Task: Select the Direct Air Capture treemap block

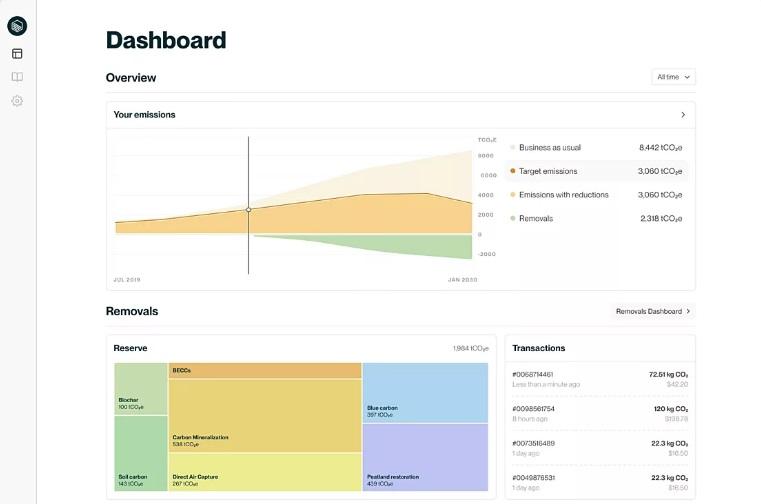Action: pyautogui.click(x=264, y=472)
